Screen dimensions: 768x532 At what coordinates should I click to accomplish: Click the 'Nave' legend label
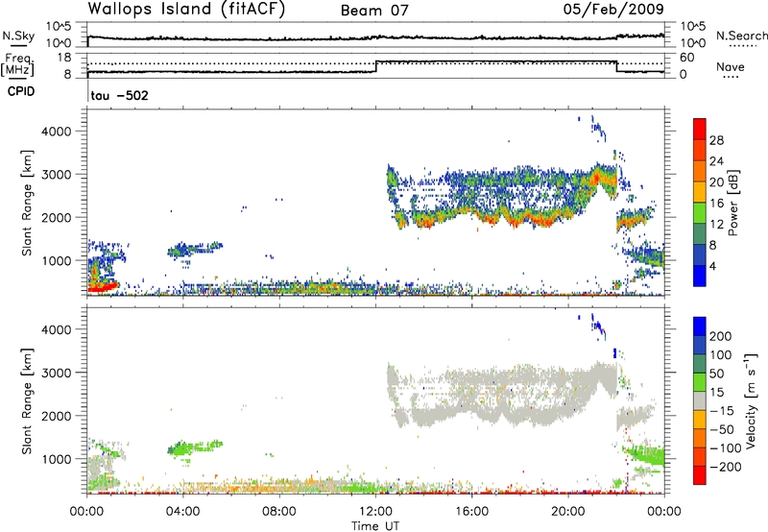(x=731, y=66)
